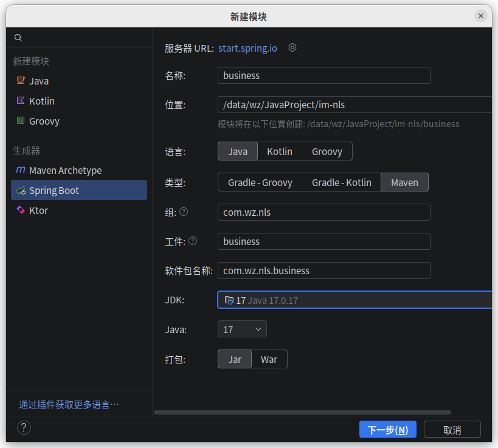Screen dimensions: 498x448
Task: Open the JDK selection combo box
Action: 354,300
